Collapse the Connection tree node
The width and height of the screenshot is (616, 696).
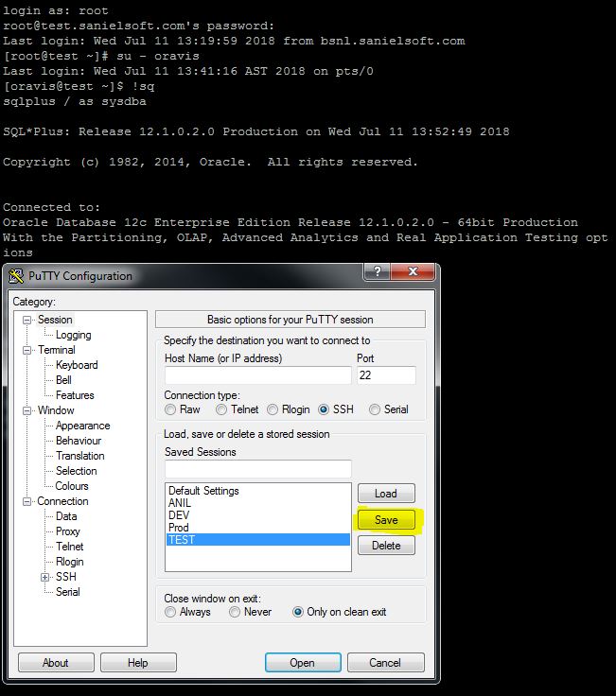[x=26, y=501]
